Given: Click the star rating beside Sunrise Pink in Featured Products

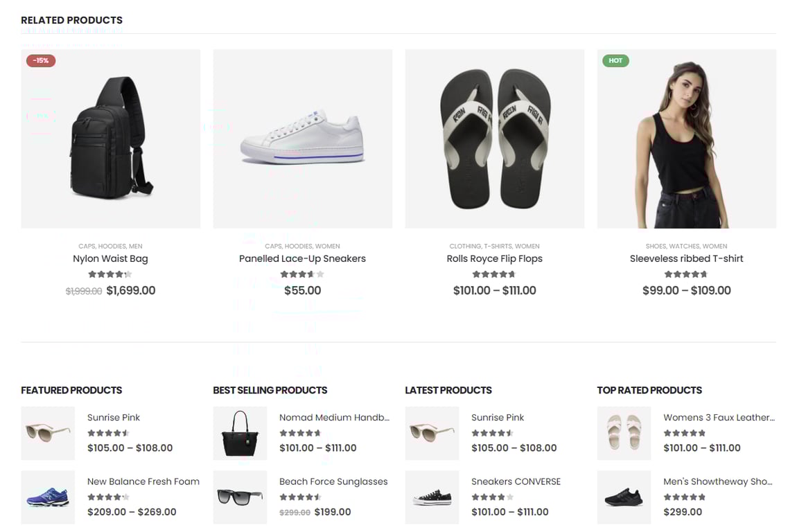Looking at the screenshot, I should pos(108,432).
